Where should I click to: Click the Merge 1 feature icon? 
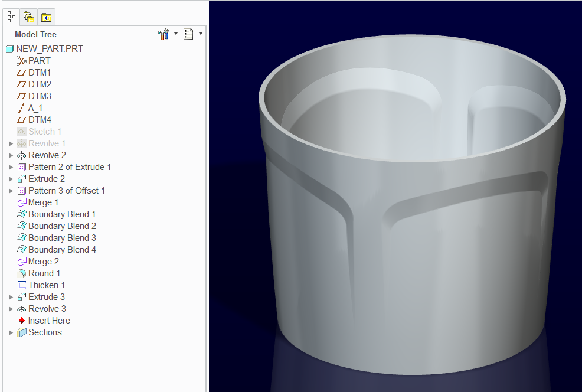pos(21,202)
